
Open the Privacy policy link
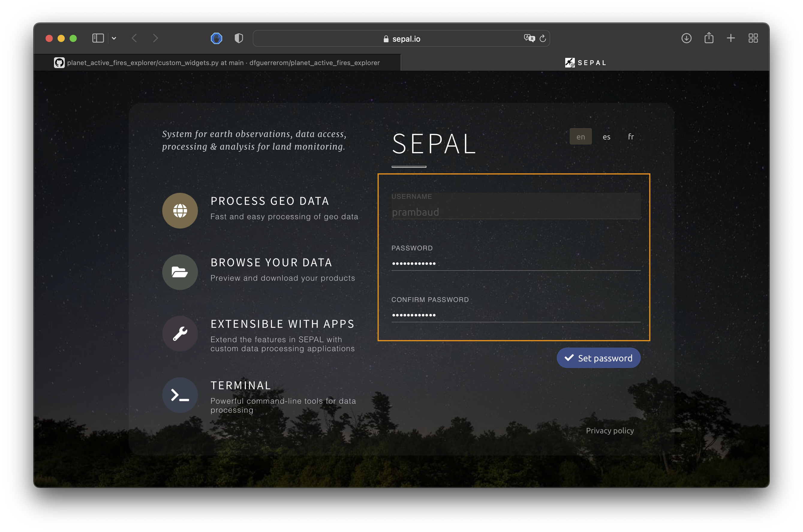[610, 431]
